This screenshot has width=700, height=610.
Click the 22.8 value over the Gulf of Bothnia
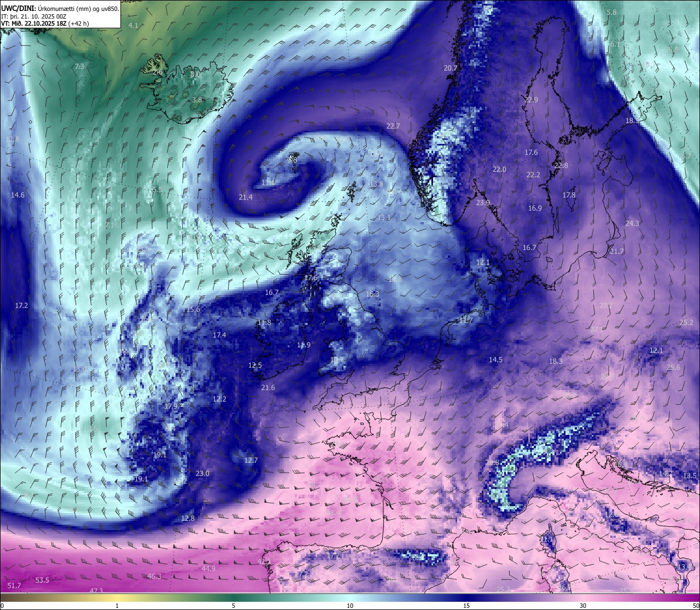tap(561, 166)
